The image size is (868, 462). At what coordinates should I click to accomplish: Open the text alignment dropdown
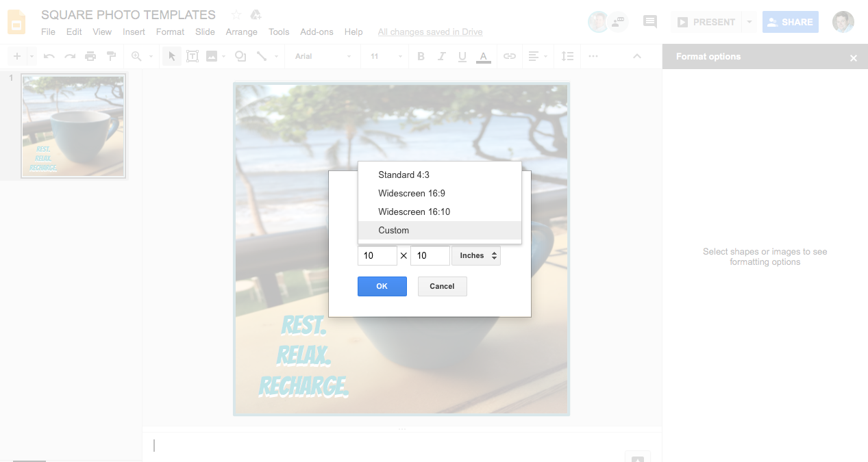[538, 56]
